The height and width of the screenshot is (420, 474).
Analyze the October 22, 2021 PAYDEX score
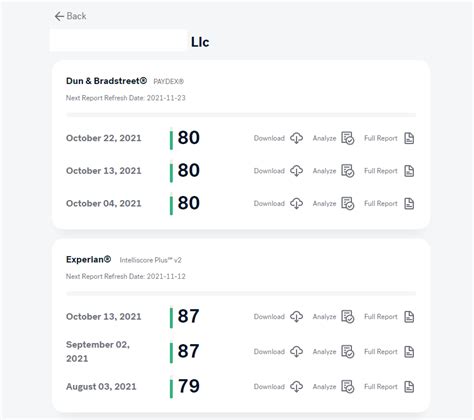click(x=347, y=138)
